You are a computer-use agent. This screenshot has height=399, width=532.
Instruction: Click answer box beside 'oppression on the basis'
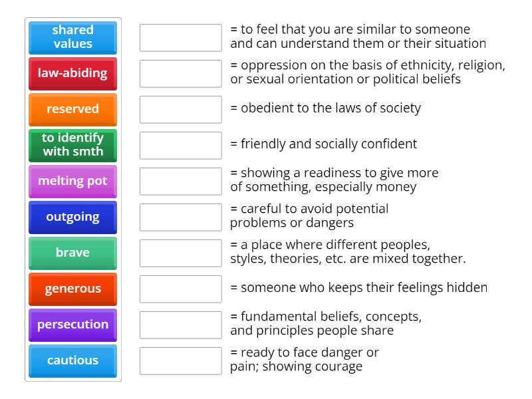pyautogui.click(x=181, y=74)
